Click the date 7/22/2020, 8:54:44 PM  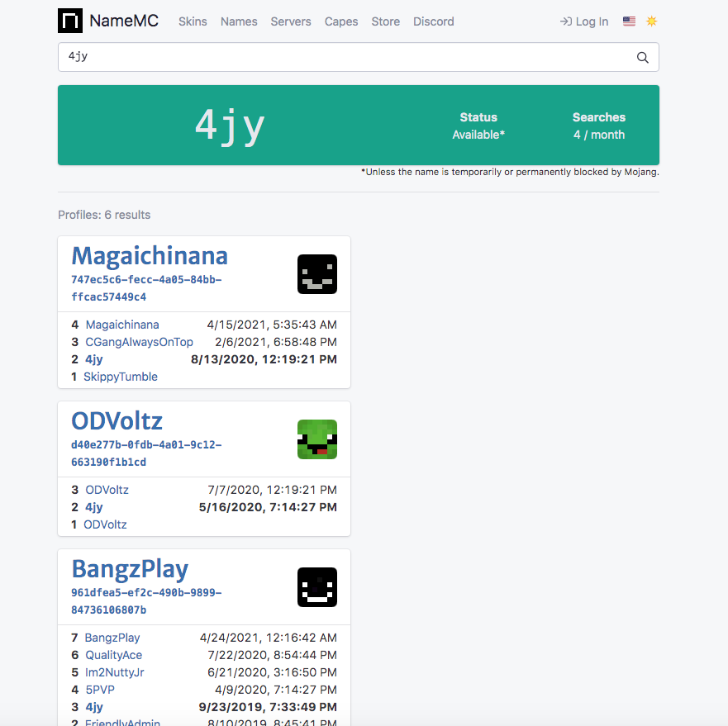[x=272, y=655]
